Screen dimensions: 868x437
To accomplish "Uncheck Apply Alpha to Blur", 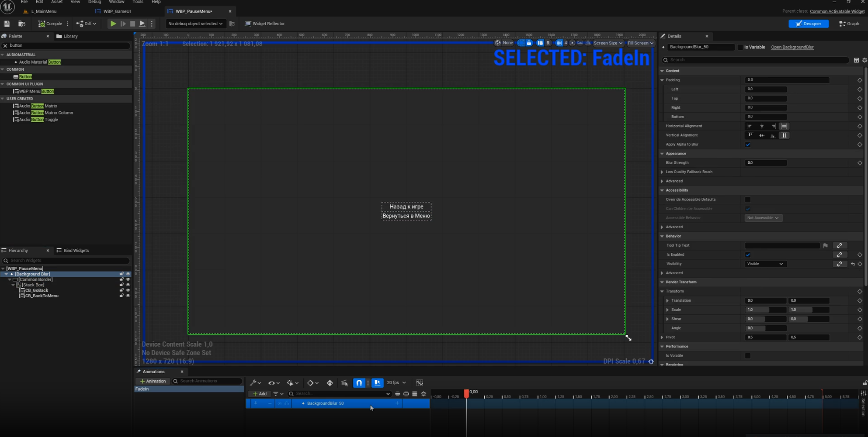I will [748, 145].
